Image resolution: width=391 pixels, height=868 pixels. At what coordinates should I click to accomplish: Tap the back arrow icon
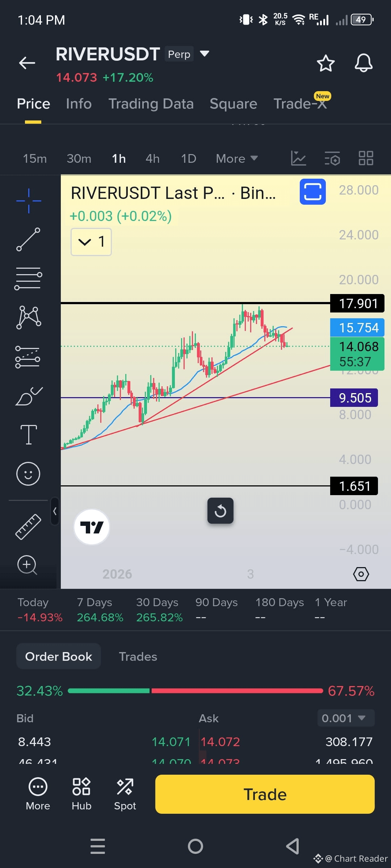[x=27, y=63]
